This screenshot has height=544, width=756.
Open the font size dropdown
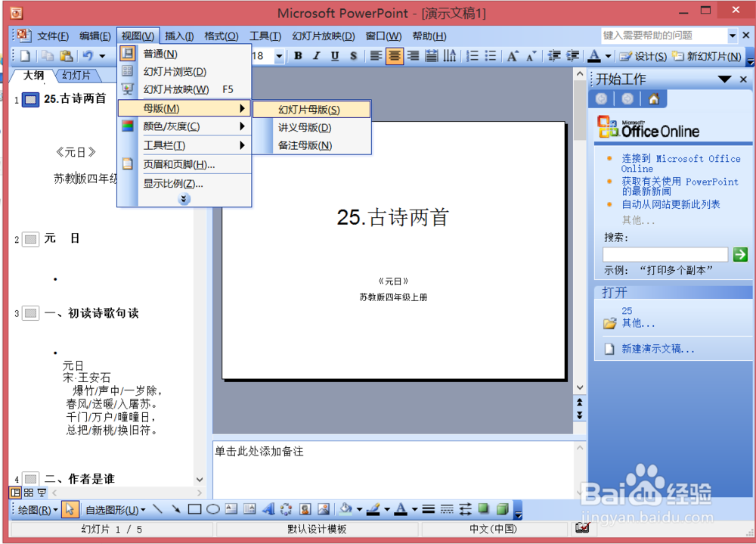click(x=278, y=56)
